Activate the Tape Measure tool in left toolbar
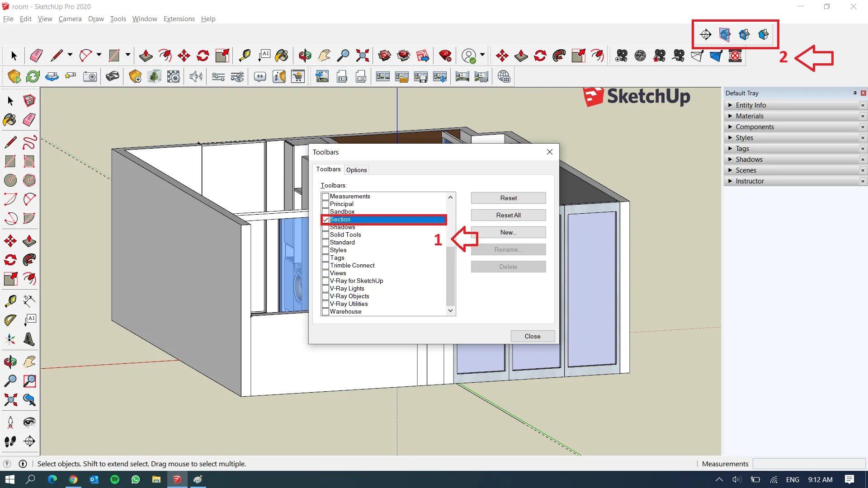Screen dimensions: 868x488 (x=10, y=301)
